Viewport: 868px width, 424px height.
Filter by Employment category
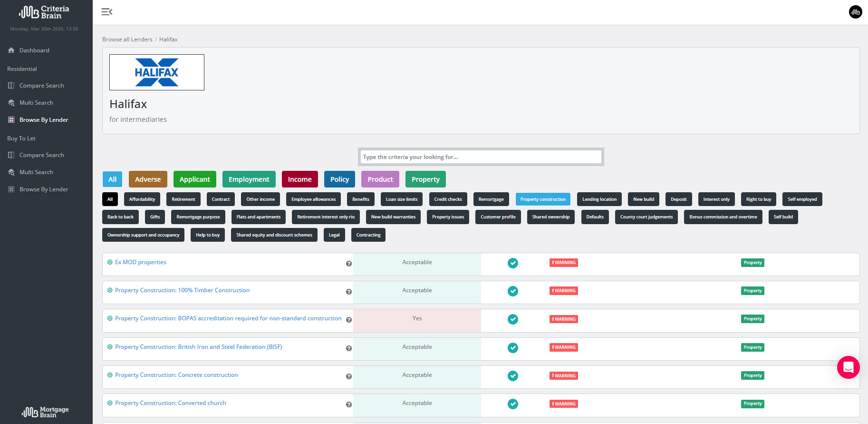tap(249, 179)
